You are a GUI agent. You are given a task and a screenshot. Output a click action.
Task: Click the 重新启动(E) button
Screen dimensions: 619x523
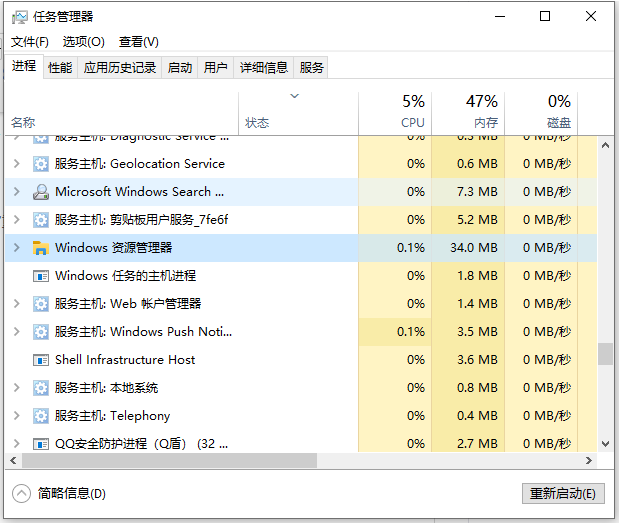point(563,493)
